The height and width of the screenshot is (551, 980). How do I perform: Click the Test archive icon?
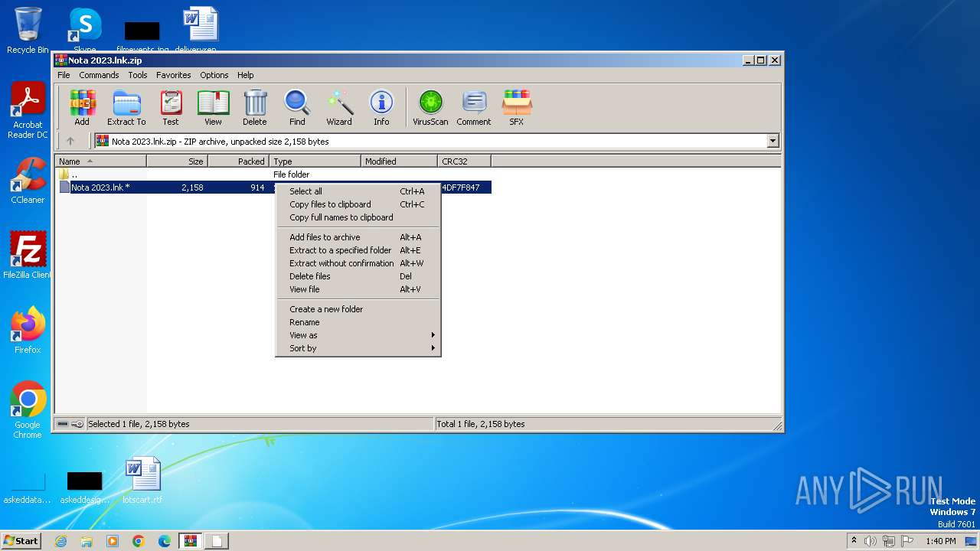(171, 107)
